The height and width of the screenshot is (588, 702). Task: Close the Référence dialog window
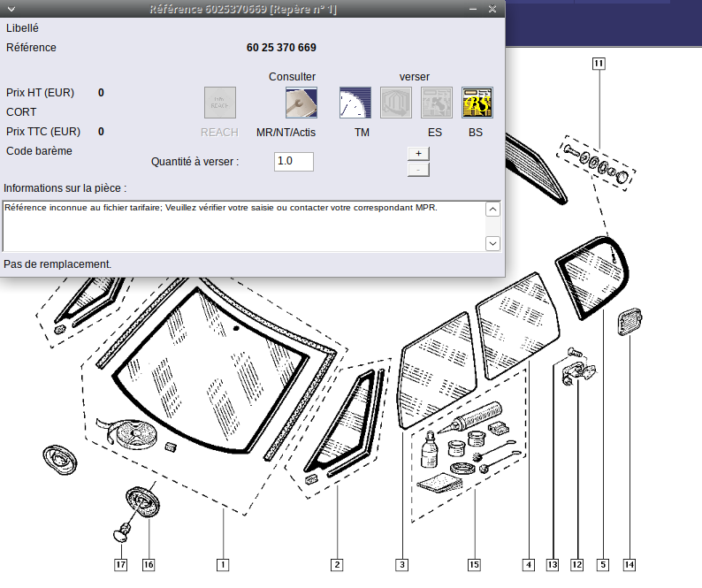[492, 9]
